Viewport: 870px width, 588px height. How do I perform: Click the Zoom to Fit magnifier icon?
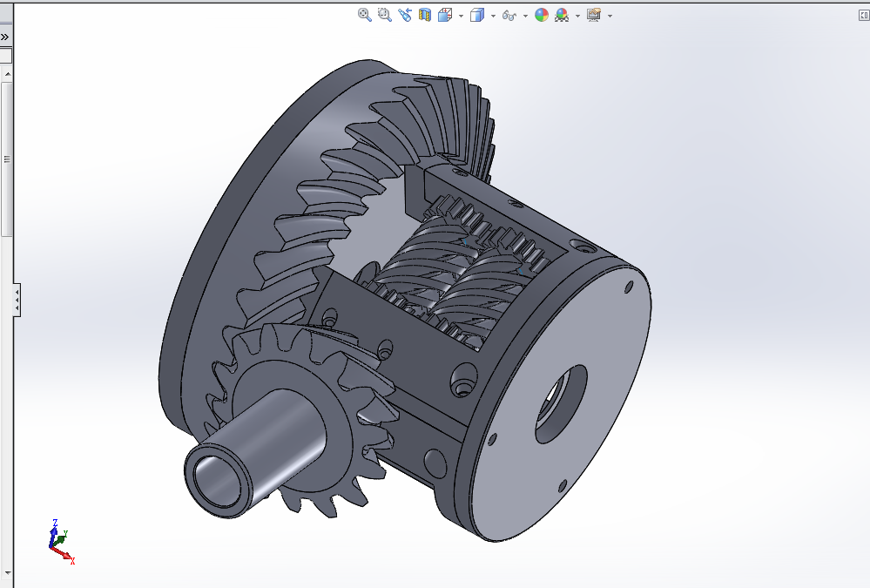(x=365, y=15)
